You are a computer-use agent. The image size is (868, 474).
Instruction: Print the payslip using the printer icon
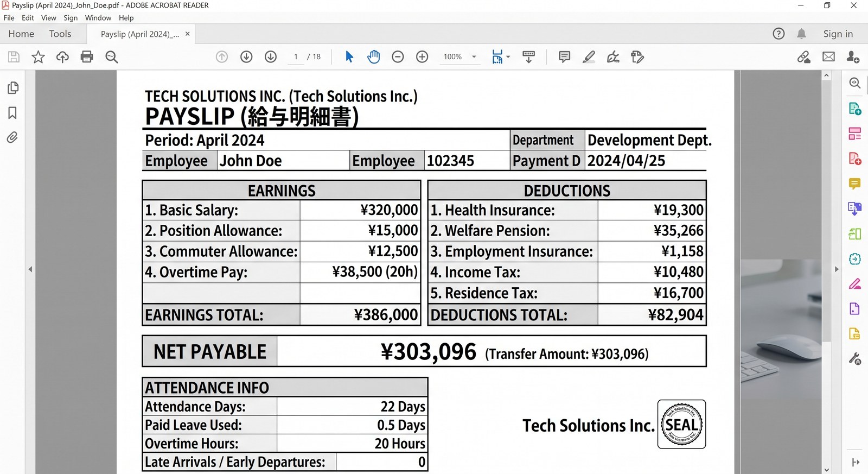pos(87,57)
